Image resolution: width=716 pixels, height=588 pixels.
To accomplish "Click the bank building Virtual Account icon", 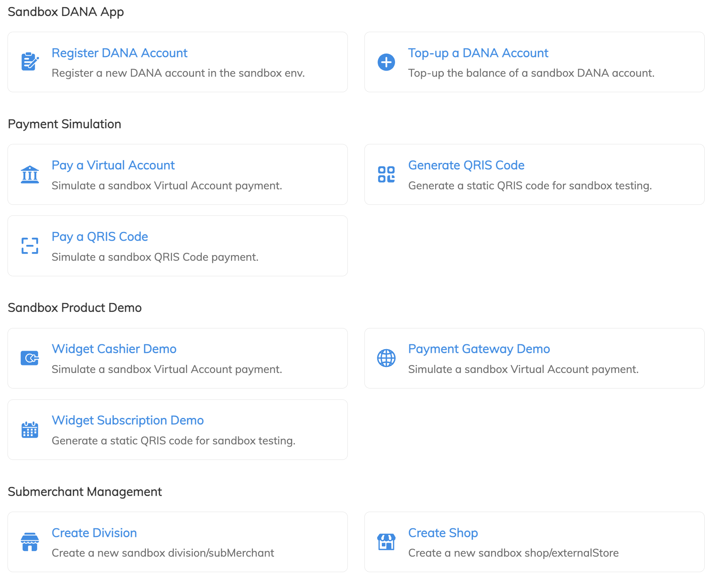I will 30,175.
